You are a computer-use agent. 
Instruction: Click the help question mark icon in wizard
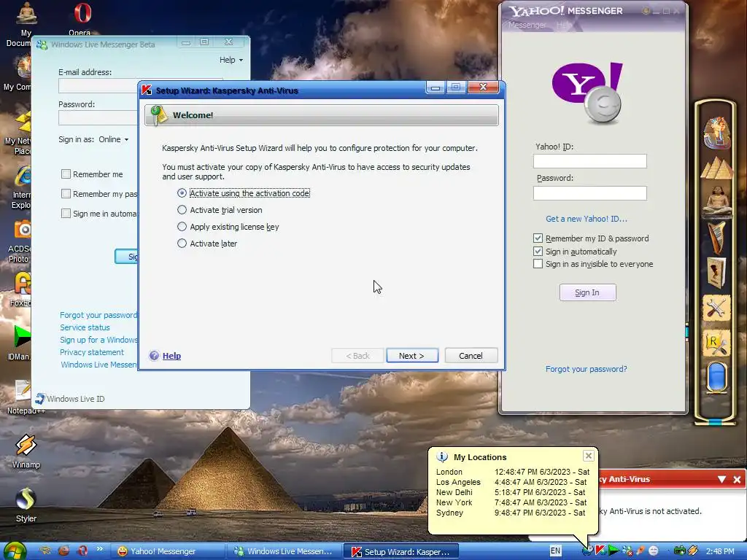[154, 356]
